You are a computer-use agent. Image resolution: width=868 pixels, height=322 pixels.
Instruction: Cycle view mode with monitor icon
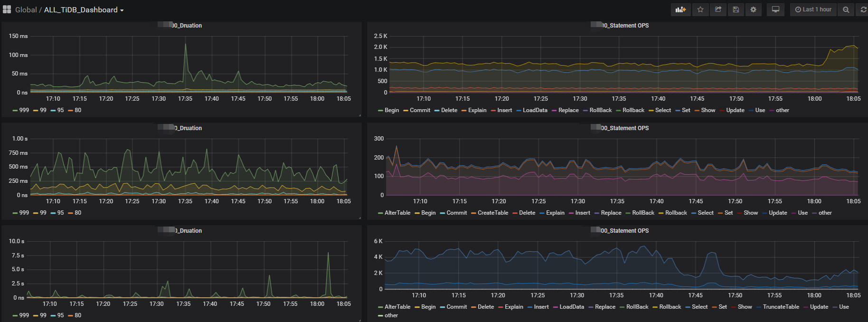(775, 9)
